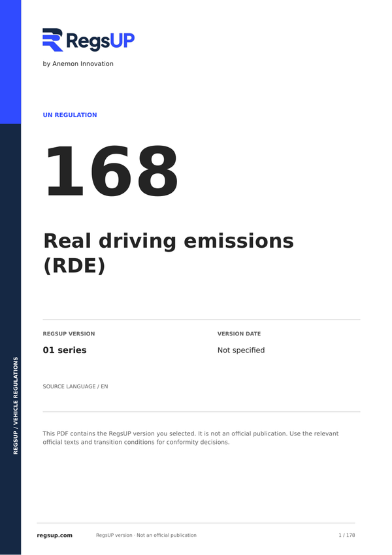The height and width of the screenshot is (555, 392).
Task: Click the 'REGSUP VERSION' label
Action: point(69,334)
